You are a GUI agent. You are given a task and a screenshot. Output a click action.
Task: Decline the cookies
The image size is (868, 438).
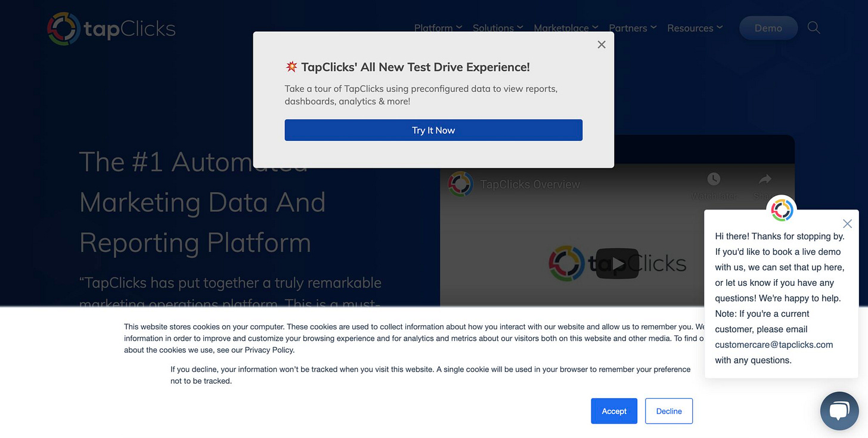click(669, 411)
